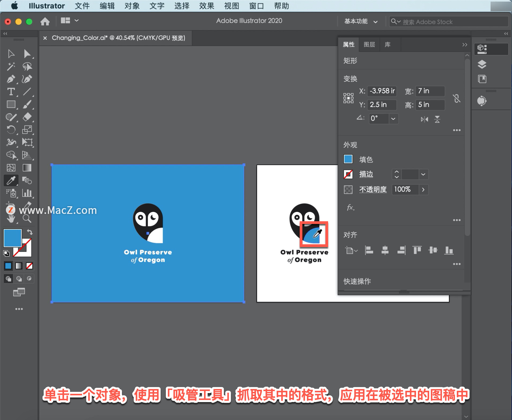This screenshot has height=420, width=512.
Task: Flip the object horizontally
Action: (x=424, y=119)
